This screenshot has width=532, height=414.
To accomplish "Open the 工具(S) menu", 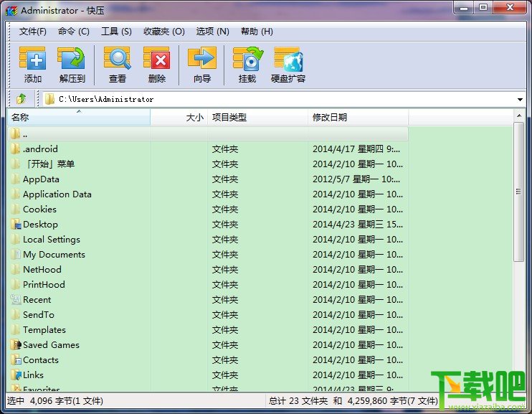I will pyautogui.click(x=116, y=32).
